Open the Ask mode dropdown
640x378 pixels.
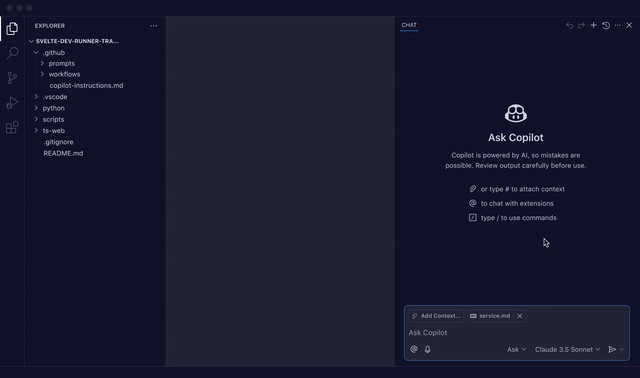(x=516, y=349)
